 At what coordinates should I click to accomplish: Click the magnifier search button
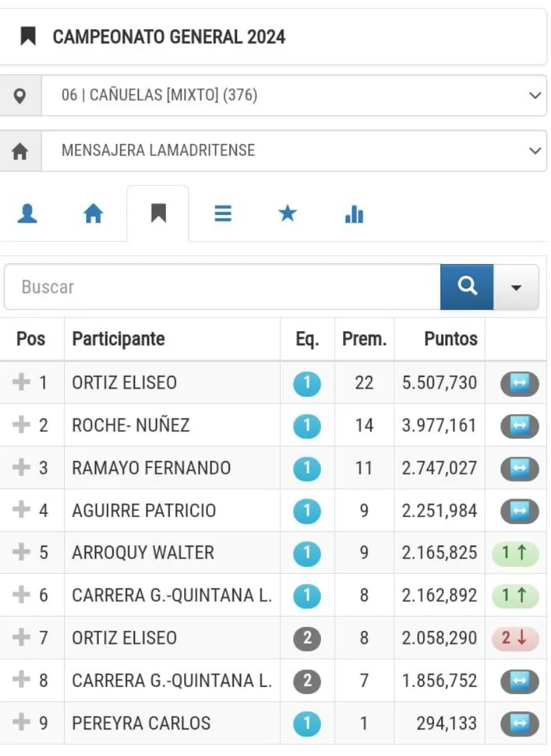(x=466, y=287)
